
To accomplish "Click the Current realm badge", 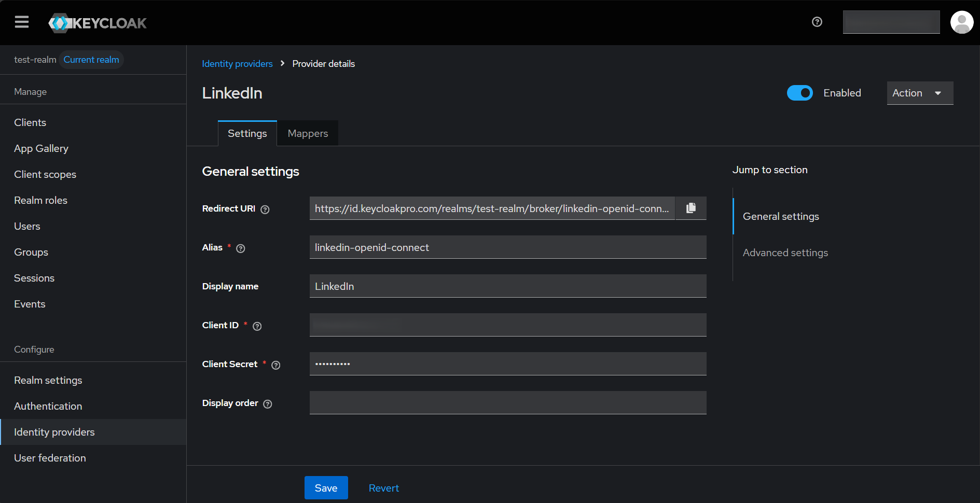I will tap(91, 60).
